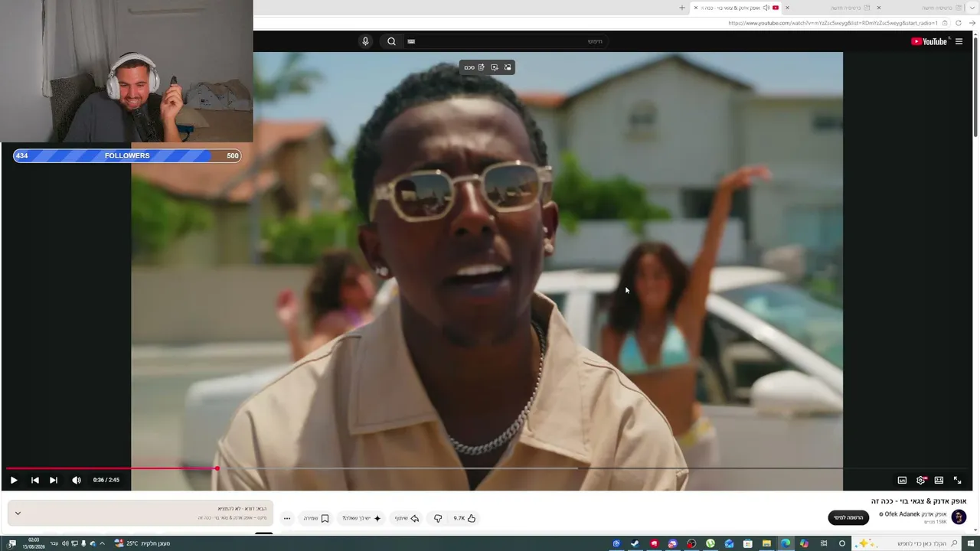The width and height of the screenshot is (980, 551).
Task: Like the video with 9.7K likes
Action: click(x=465, y=518)
